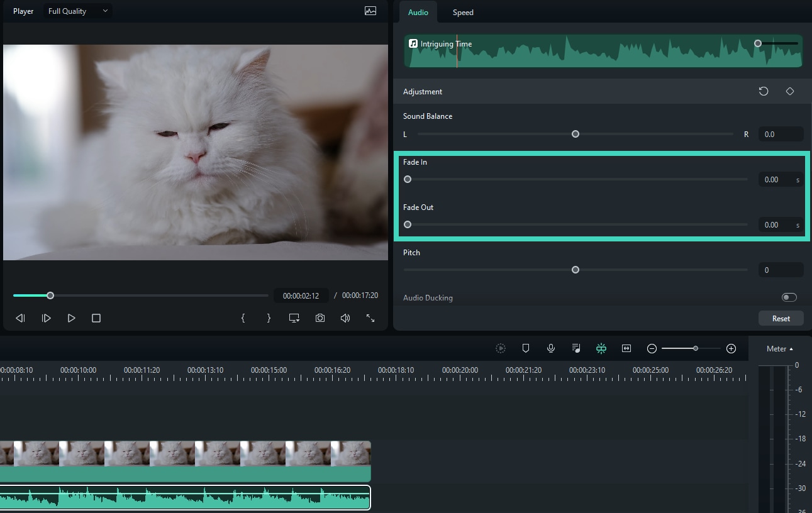The width and height of the screenshot is (812, 513).
Task: Click the render preview dotted circle icon
Action: click(501, 348)
